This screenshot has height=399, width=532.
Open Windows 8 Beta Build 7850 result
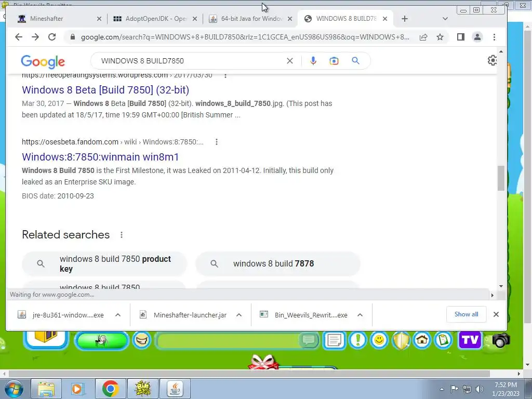(105, 90)
